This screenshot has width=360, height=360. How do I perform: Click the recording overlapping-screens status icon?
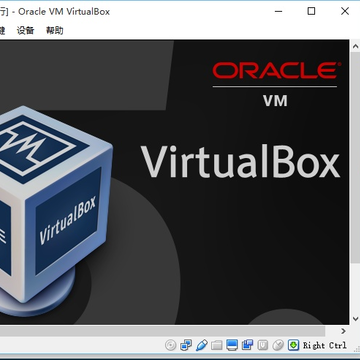(x=247, y=345)
